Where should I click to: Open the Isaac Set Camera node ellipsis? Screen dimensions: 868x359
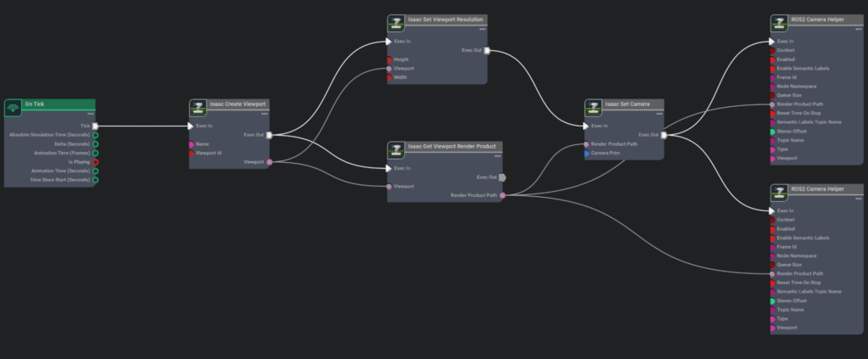[659, 114]
